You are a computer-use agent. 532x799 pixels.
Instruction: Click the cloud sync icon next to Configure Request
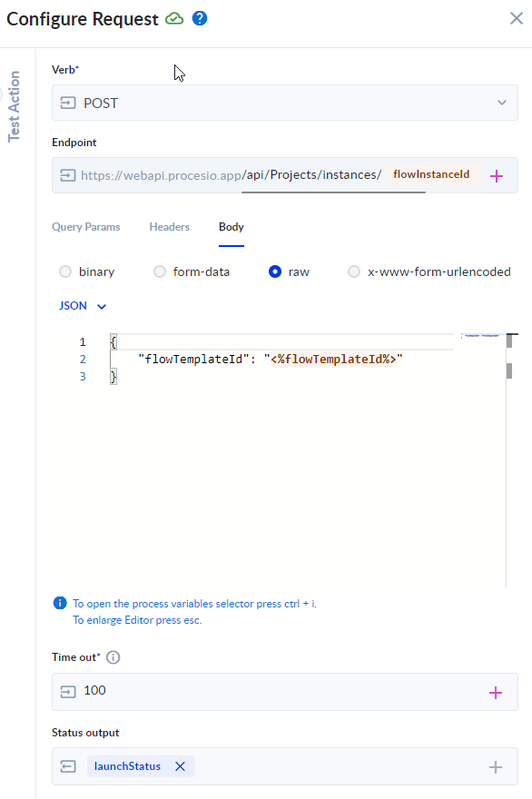click(x=174, y=18)
